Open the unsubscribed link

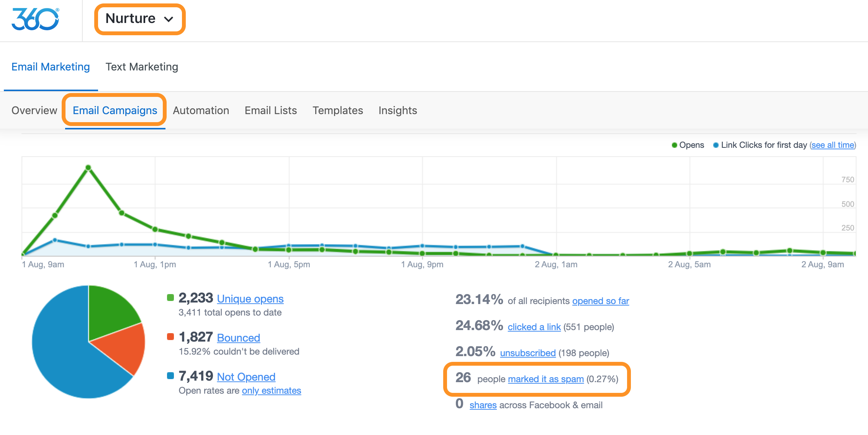coord(528,353)
